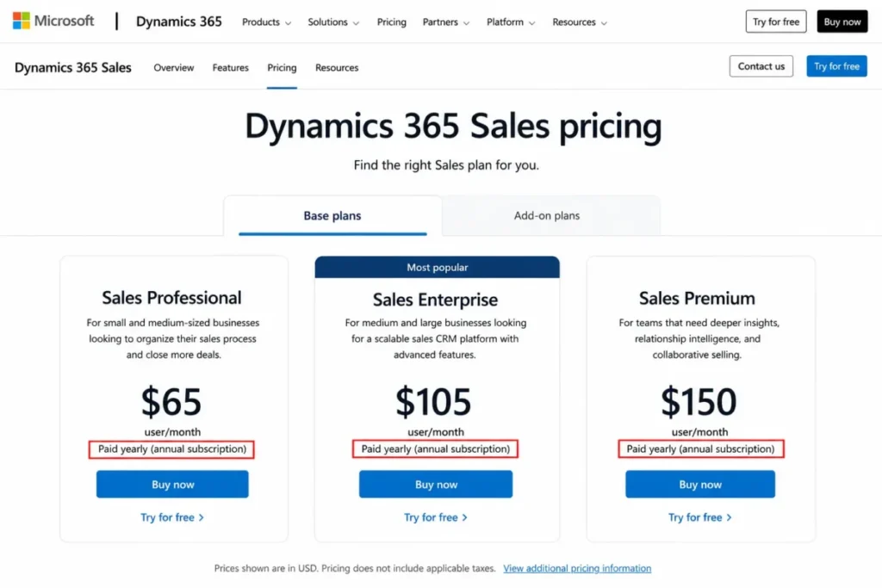
Task: Click the blue Try for free button
Action: point(836,65)
